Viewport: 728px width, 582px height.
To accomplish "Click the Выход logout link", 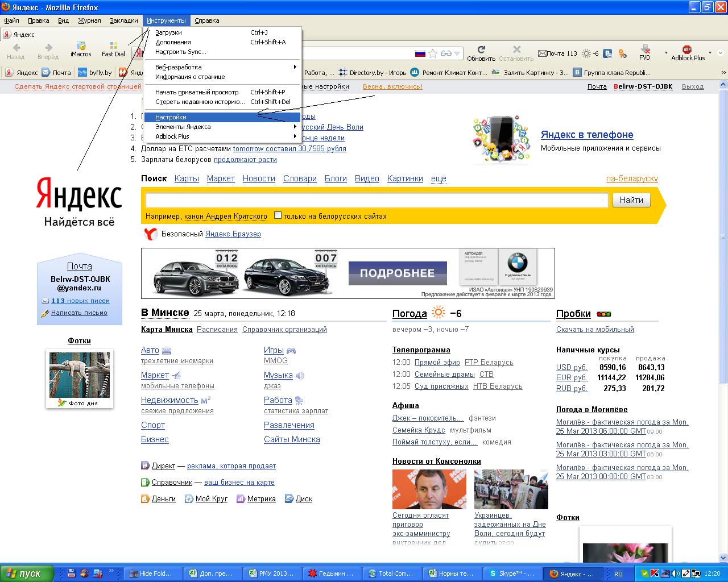I will point(693,86).
